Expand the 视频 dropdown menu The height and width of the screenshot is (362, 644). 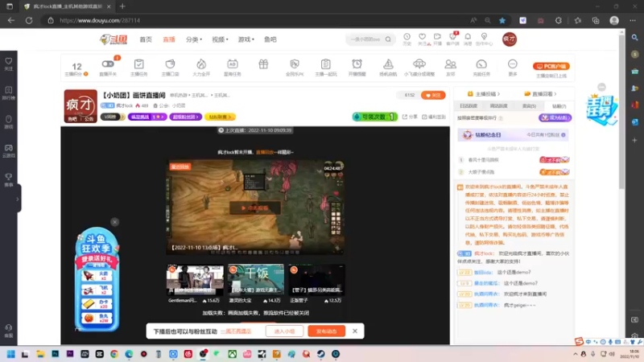tap(220, 39)
